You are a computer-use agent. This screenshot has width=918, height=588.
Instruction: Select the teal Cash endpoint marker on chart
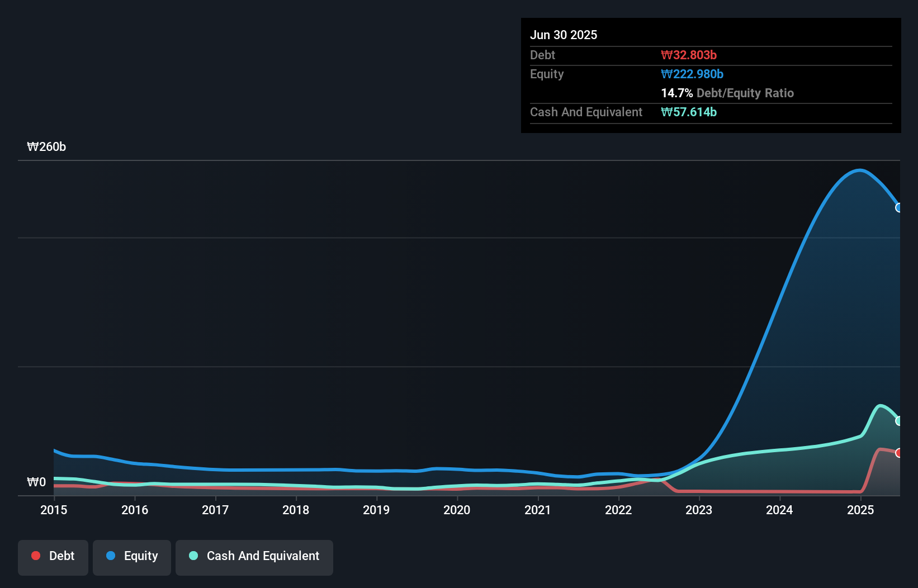pos(899,421)
